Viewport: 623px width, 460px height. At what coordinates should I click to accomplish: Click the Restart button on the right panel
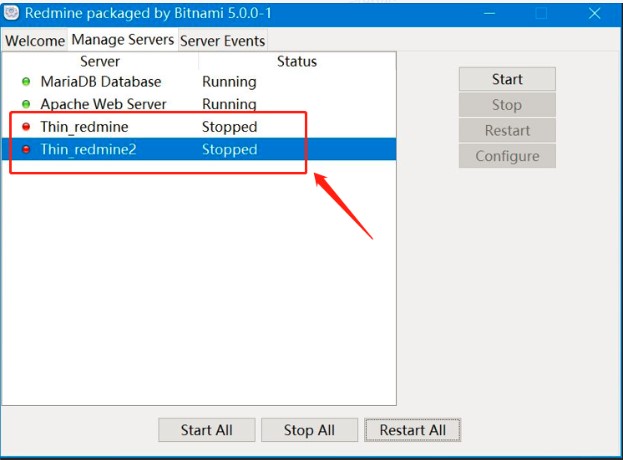point(507,130)
